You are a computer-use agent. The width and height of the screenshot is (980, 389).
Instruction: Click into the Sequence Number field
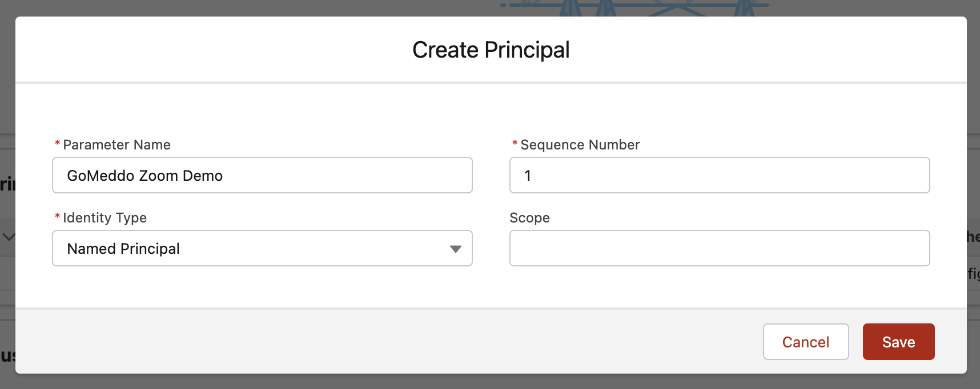click(720, 175)
